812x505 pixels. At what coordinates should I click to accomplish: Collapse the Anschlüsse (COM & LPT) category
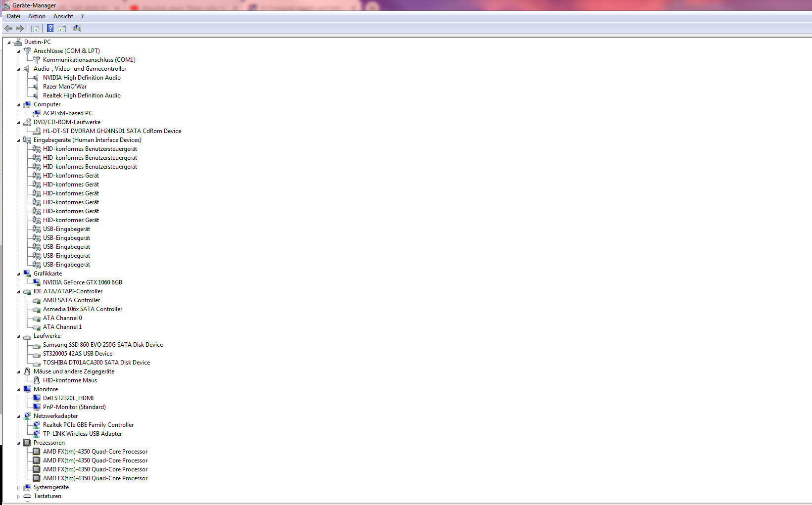click(18, 51)
